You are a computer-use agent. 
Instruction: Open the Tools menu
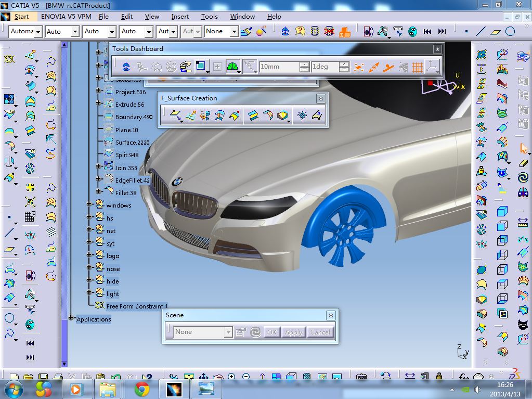[x=210, y=17]
